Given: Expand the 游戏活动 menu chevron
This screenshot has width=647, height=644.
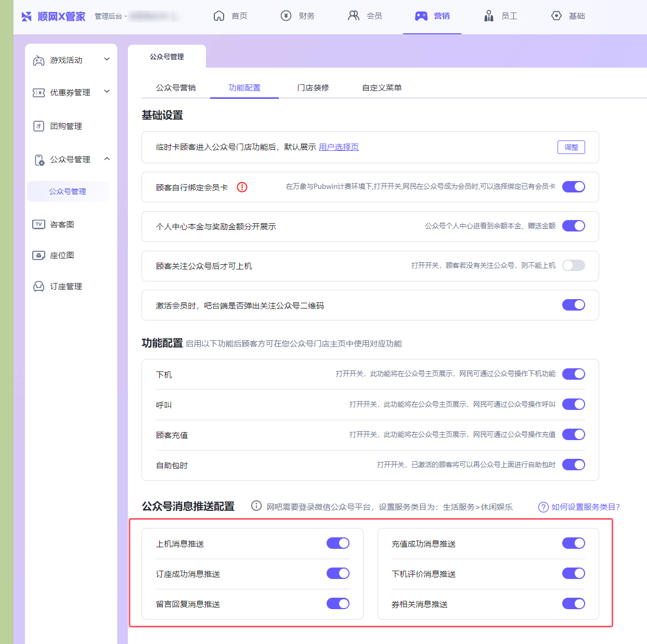Looking at the screenshot, I should [x=107, y=59].
